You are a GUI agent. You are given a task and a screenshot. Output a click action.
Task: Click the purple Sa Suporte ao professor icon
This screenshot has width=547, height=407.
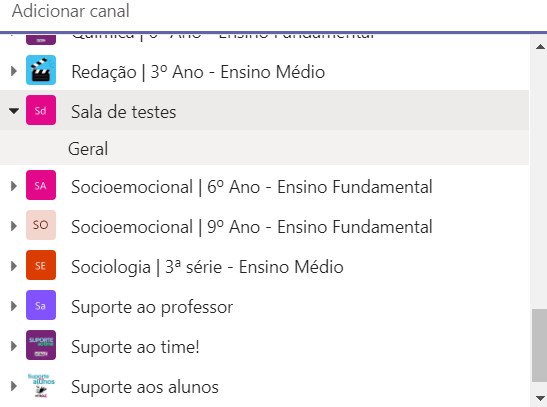tap(41, 305)
